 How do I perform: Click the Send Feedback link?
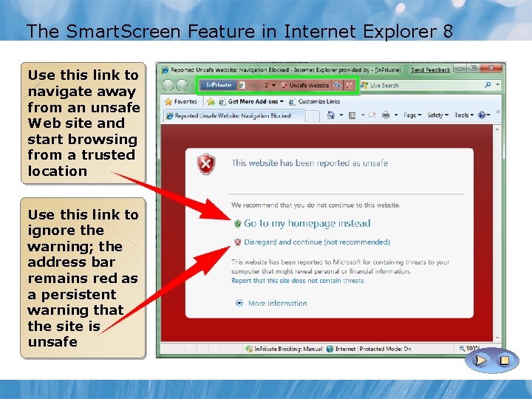point(430,70)
